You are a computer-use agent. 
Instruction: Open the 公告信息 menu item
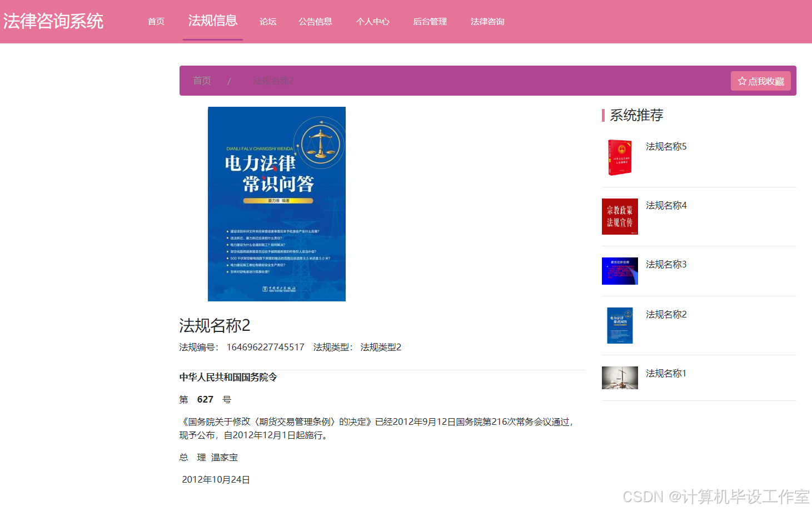tap(315, 21)
